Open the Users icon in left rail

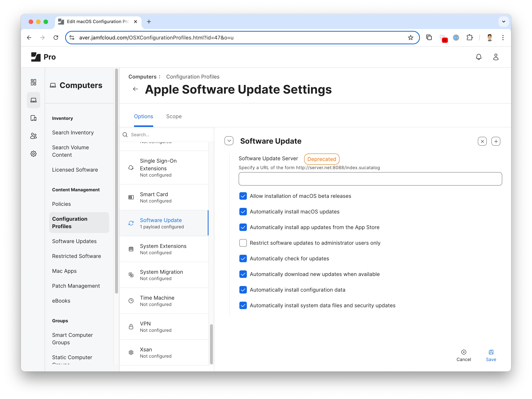[34, 136]
